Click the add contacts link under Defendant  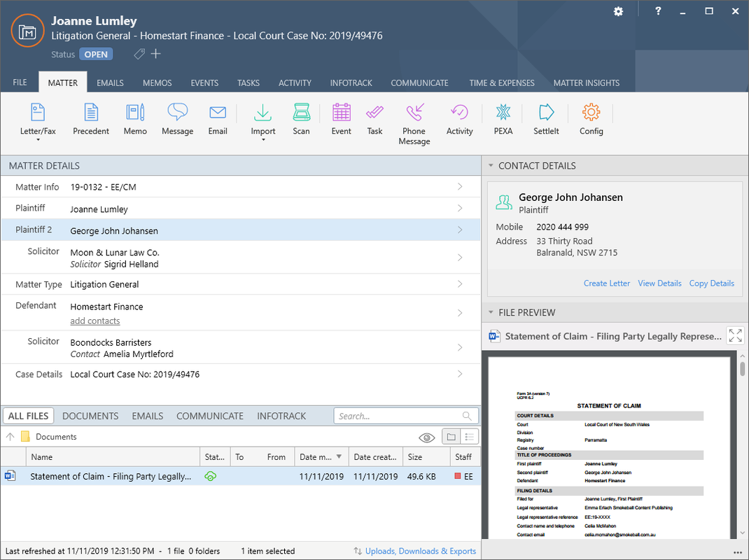[95, 321]
